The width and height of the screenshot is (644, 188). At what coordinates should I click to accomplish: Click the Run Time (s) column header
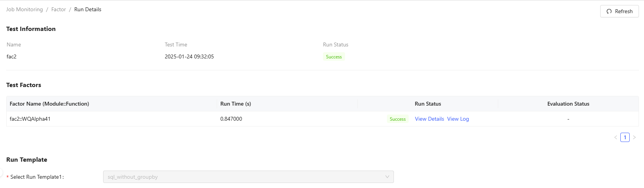pyautogui.click(x=235, y=104)
